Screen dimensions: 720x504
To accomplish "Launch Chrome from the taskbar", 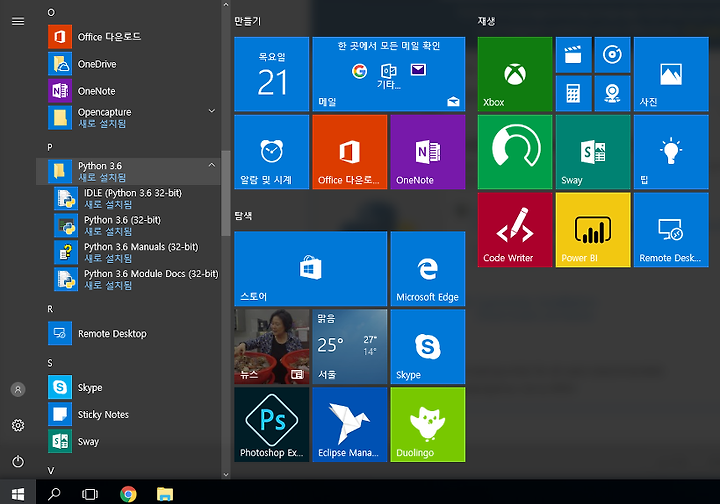I will tap(128, 494).
